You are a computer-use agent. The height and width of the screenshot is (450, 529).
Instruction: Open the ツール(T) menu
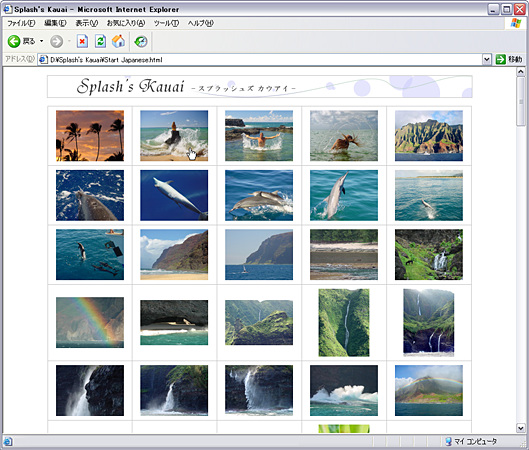pos(166,23)
